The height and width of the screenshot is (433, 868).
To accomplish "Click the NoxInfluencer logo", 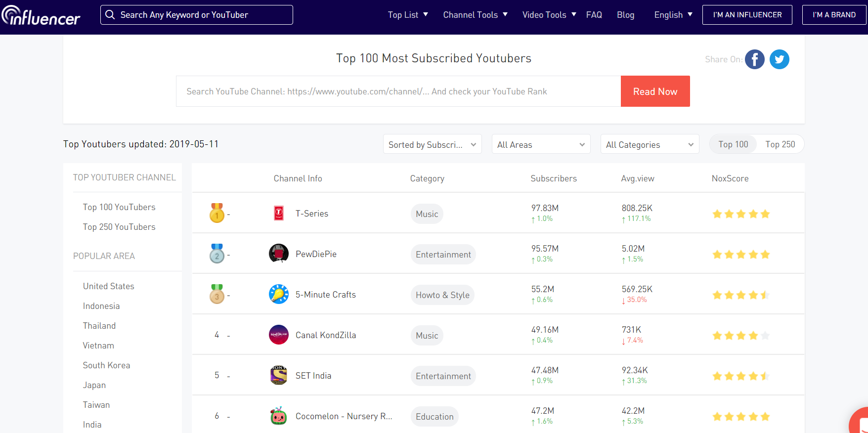I will tap(41, 15).
